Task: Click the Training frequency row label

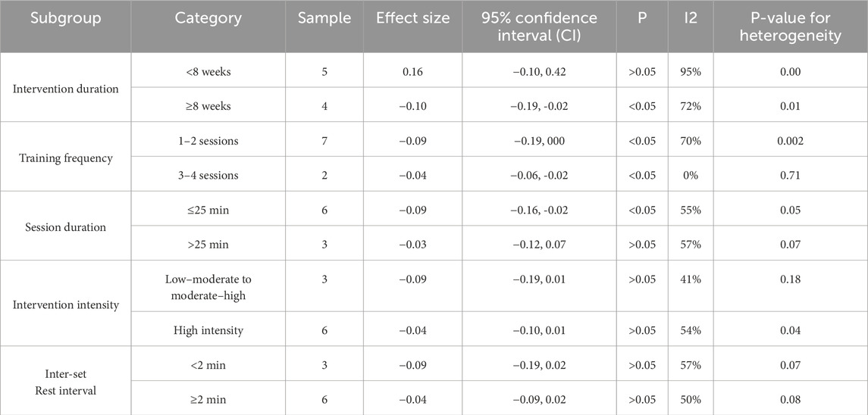Action: click(x=66, y=158)
